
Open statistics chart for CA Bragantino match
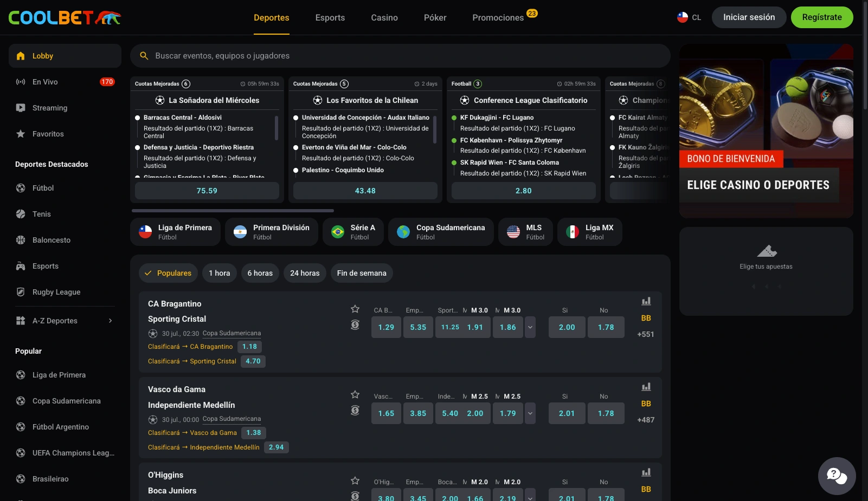[646, 301]
